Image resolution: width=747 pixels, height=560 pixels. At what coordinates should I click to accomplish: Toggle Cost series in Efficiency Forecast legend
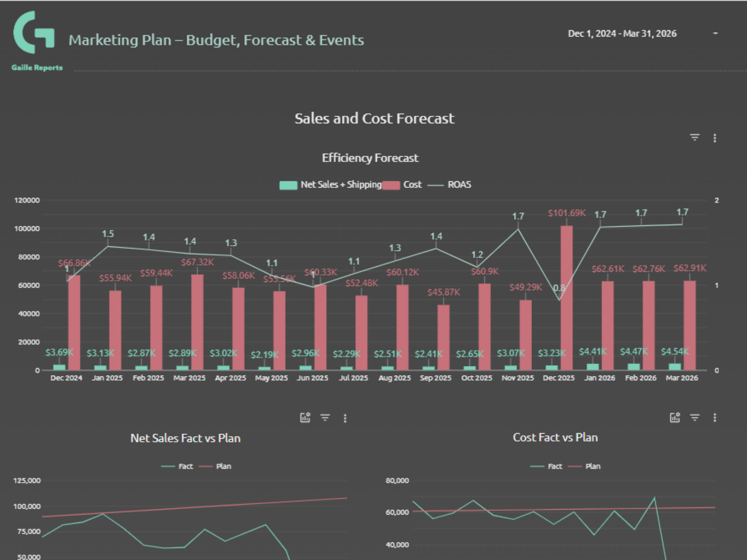pyautogui.click(x=412, y=185)
